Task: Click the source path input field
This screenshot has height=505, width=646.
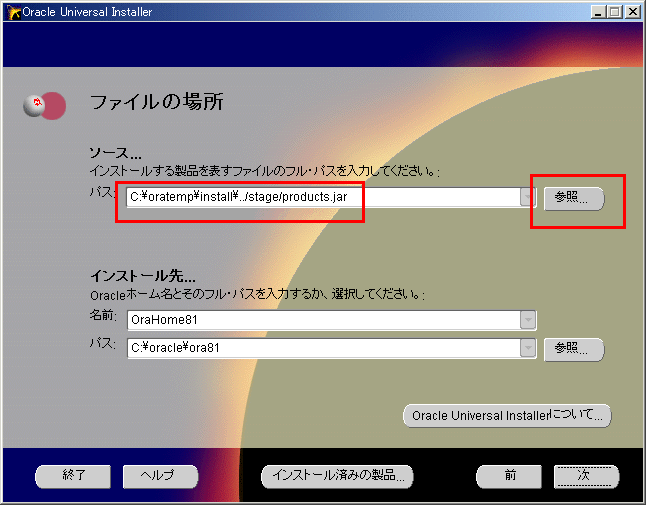Action: point(323,197)
